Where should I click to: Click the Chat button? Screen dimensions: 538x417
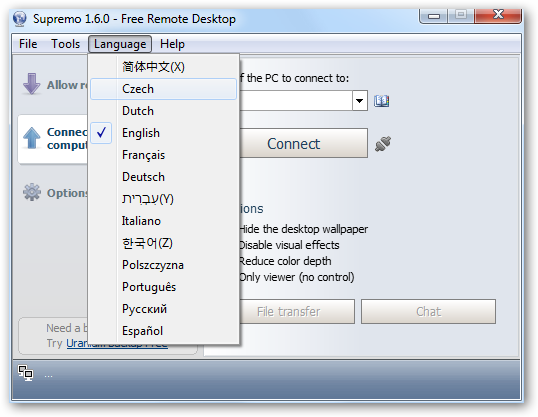(428, 312)
